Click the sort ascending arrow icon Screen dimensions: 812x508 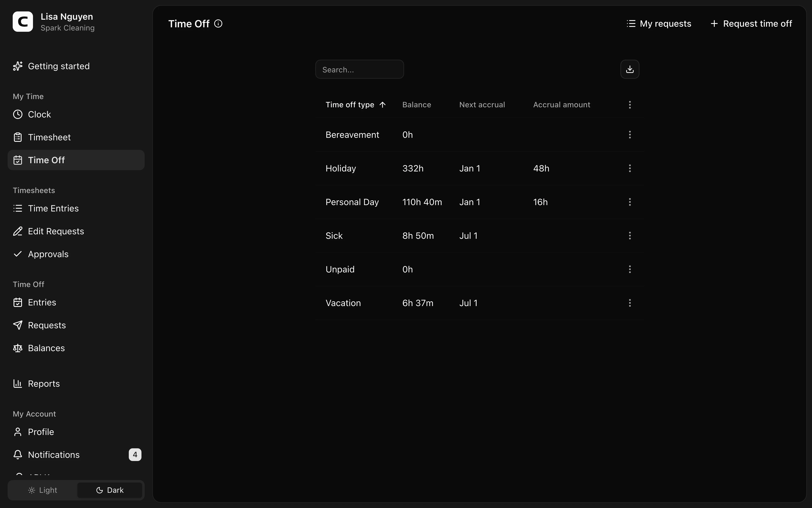(383, 105)
